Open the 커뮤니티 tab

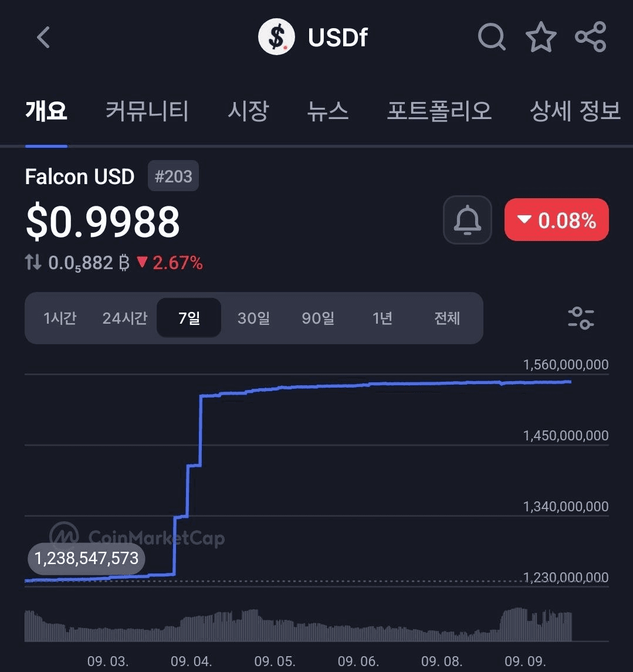(x=147, y=111)
